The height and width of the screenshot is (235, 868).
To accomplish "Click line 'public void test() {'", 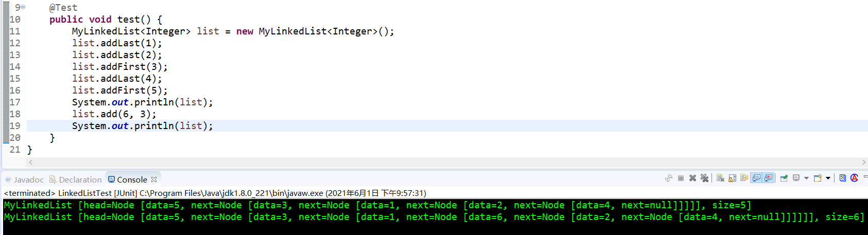I will coord(106,20).
